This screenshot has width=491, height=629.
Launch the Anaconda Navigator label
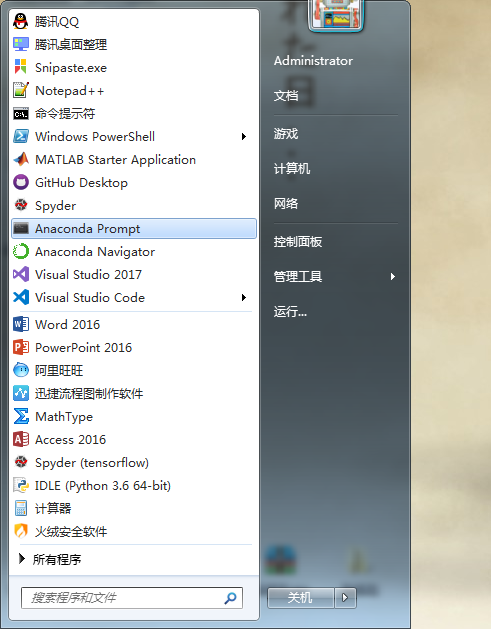coord(95,252)
